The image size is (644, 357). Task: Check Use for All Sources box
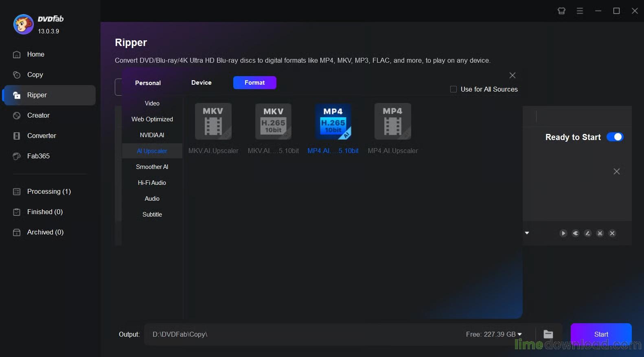coord(453,89)
